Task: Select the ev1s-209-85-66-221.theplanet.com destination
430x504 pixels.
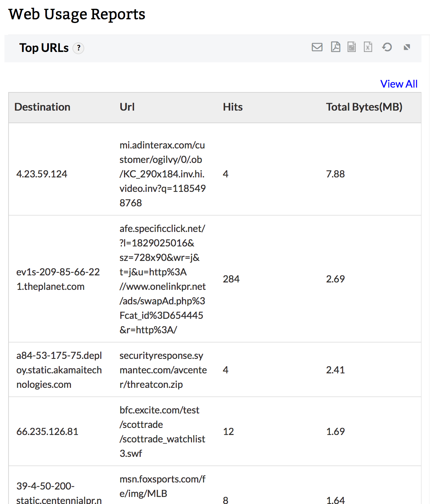Action: pyautogui.click(x=58, y=279)
